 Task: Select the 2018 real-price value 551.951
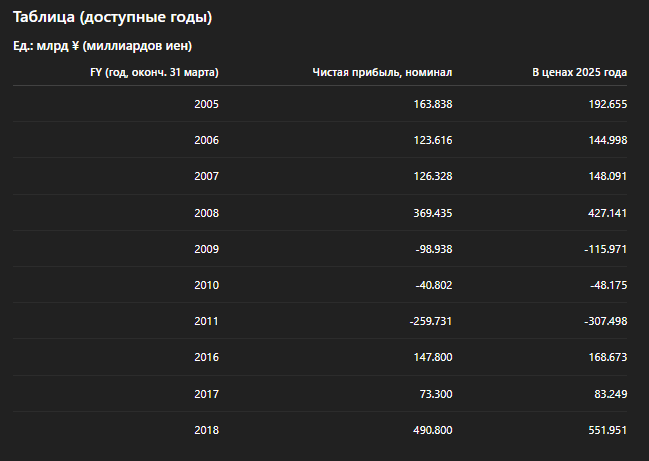[607, 430]
